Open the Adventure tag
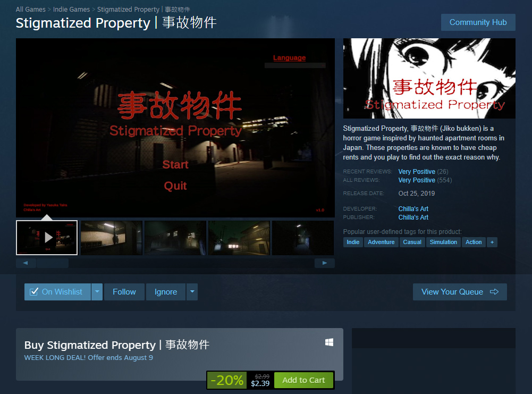Viewport: 532px width, 394px height. pos(381,242)
